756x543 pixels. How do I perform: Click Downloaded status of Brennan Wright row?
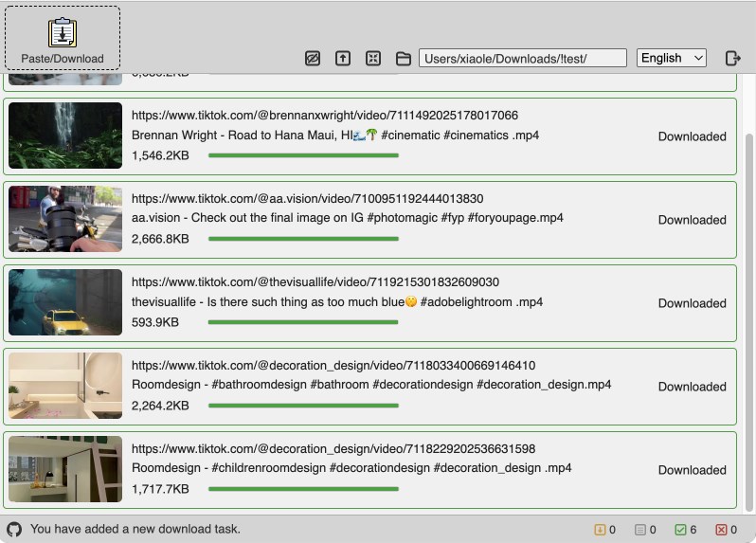[x=692, y=136]
